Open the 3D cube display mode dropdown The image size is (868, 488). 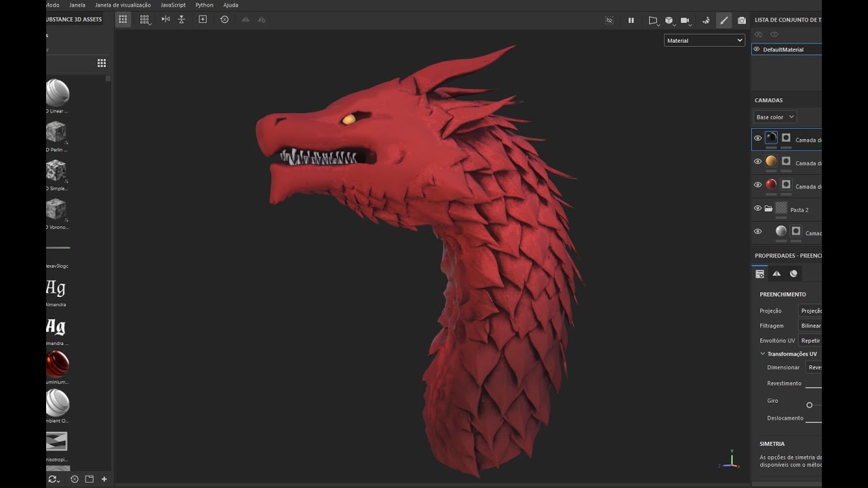[669, 20]
